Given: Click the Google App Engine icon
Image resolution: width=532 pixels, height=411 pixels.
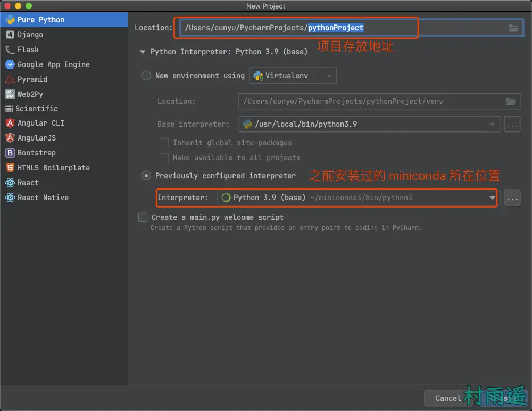Looking at the screenshot, I should tap(10, 64).
